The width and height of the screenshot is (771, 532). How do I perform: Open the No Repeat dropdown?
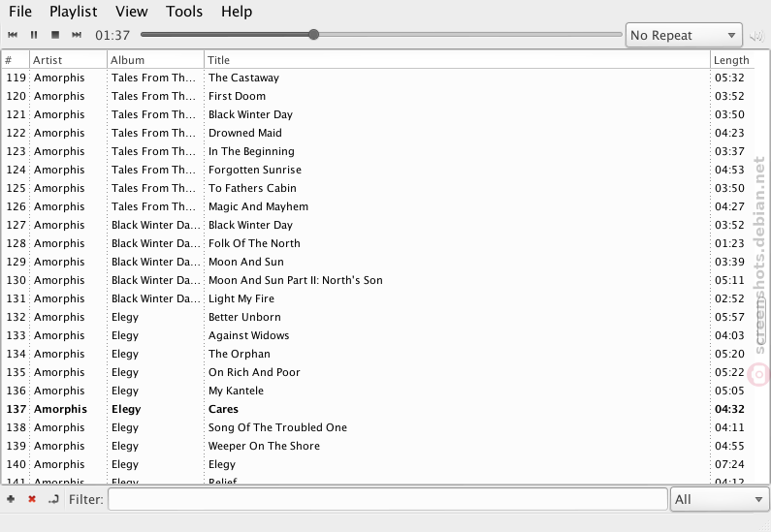click(x=684, y=35)
